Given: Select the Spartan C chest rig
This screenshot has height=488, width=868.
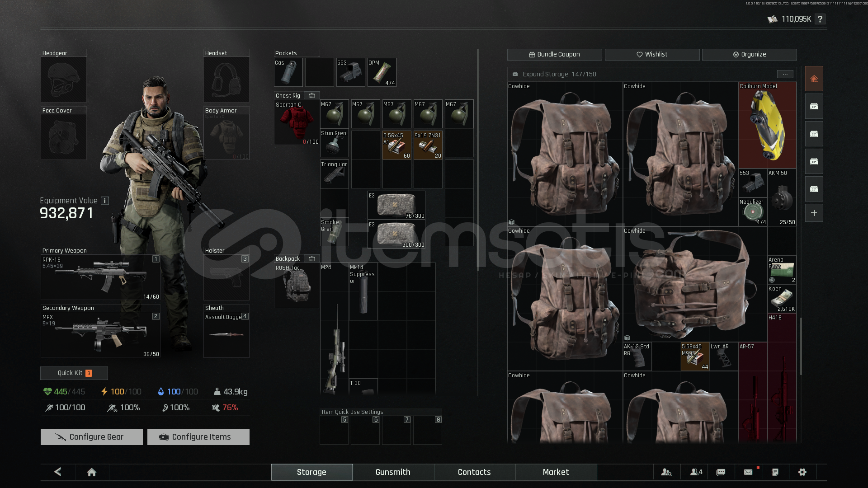Looking at the screenshot, I should coord(297,122).
